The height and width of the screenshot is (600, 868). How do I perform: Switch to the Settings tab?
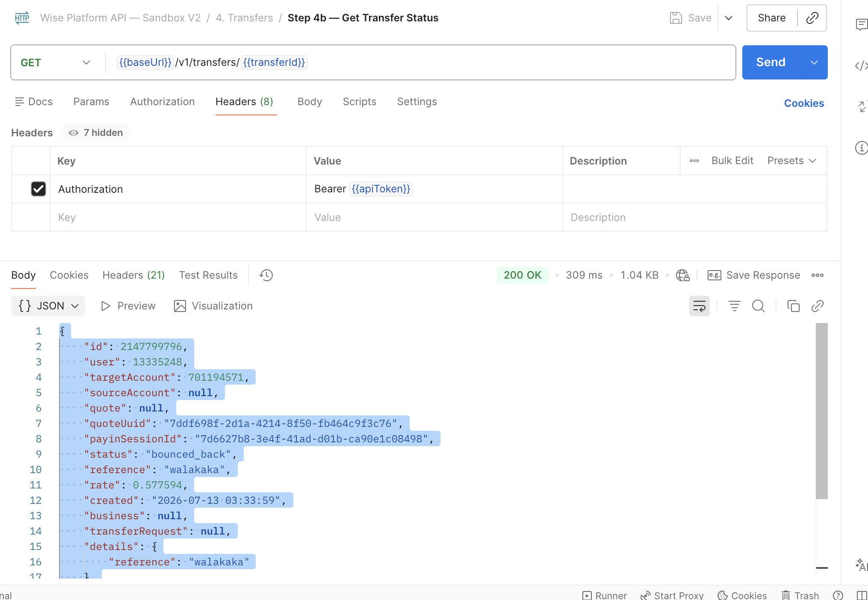(x=417, y=102)
